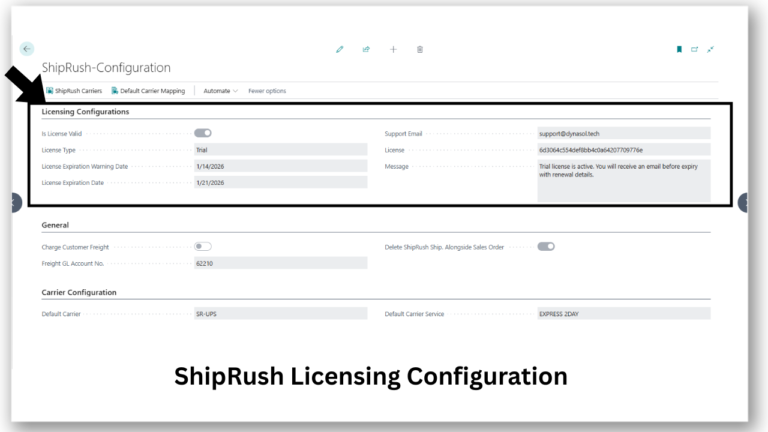This screenshot has width=768, height=432.
Task: Click Default Carrier Service field EXPRESS 2DAY
Action: 624,313
